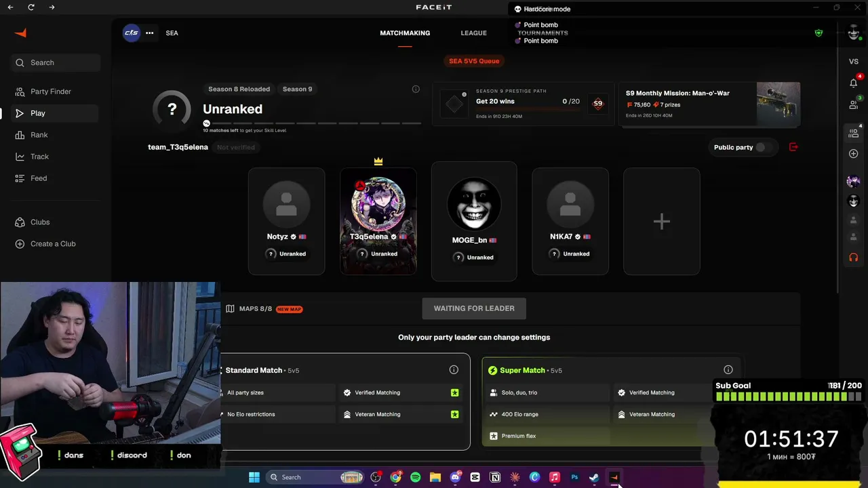Open N1KA7 player card
Screen dimensions: 868x488
point(570,222)
